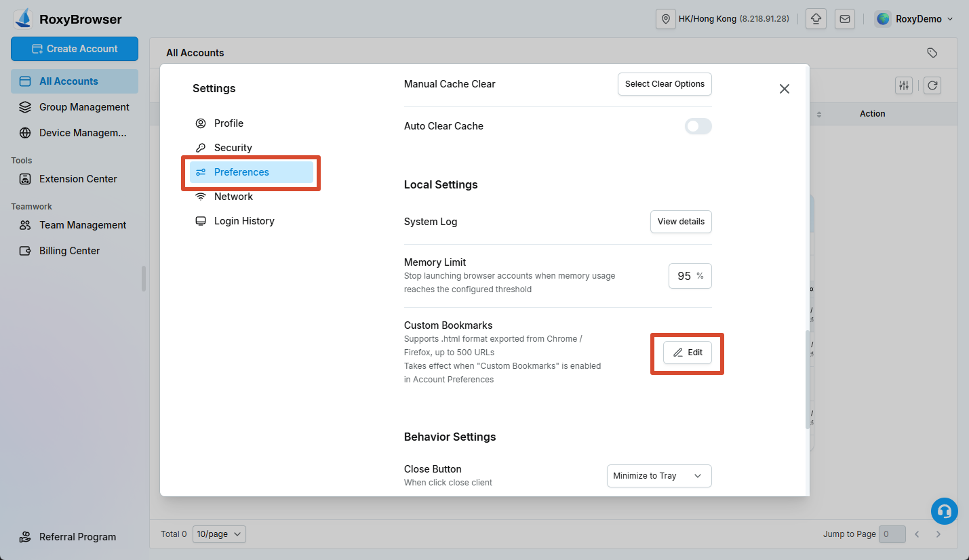Screen dimensions: 969x560
Task: Click the refresh icon near filter button
Action: click(932, 85)
